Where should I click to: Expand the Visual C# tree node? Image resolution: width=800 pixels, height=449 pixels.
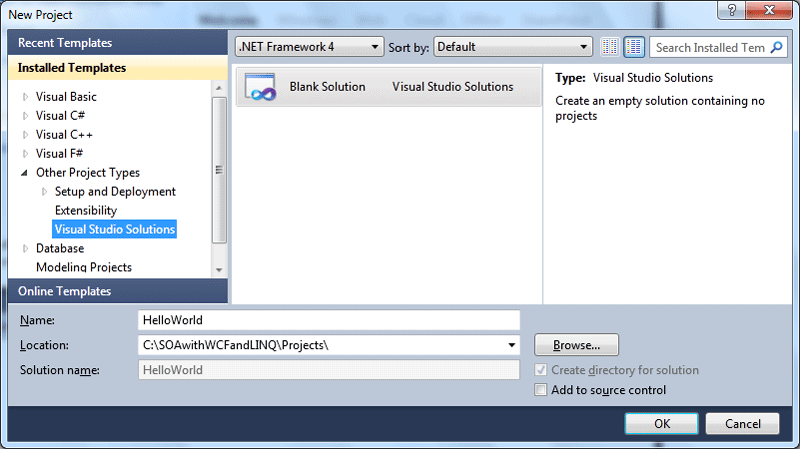25,116
